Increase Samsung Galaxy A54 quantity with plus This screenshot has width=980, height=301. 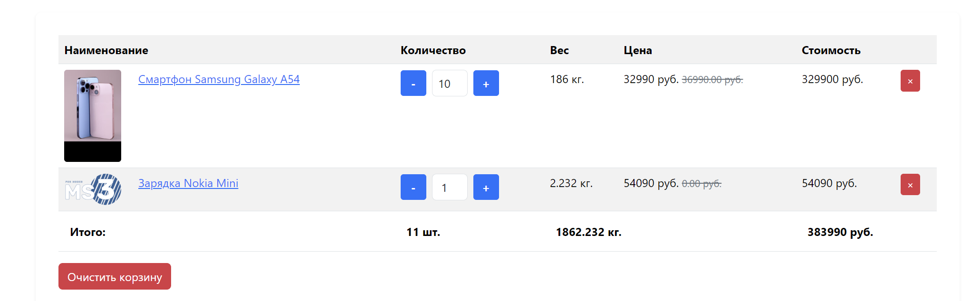point(486,83)
